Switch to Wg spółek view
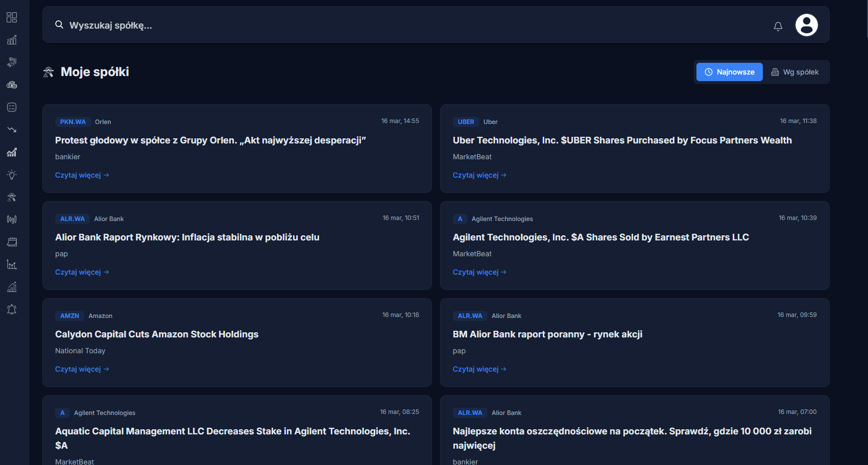Screen dimensions: 868x465 tap(795, 72)
